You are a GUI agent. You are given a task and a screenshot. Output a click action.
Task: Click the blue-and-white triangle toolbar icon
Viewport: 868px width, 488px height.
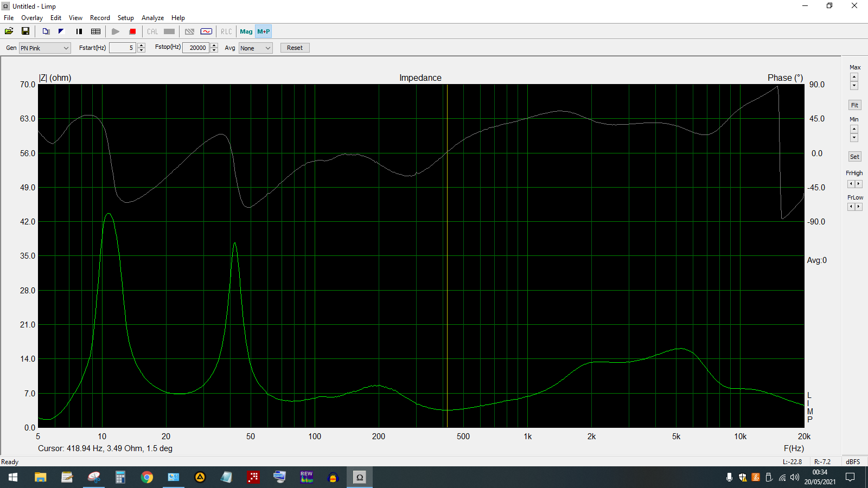[x=61, y=31]
